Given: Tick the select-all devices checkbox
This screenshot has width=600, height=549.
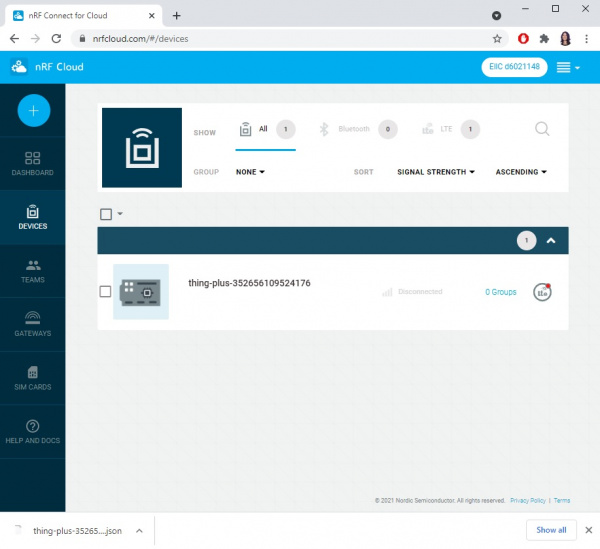Looking at the screenshot, I should click(x=106, y=214).
